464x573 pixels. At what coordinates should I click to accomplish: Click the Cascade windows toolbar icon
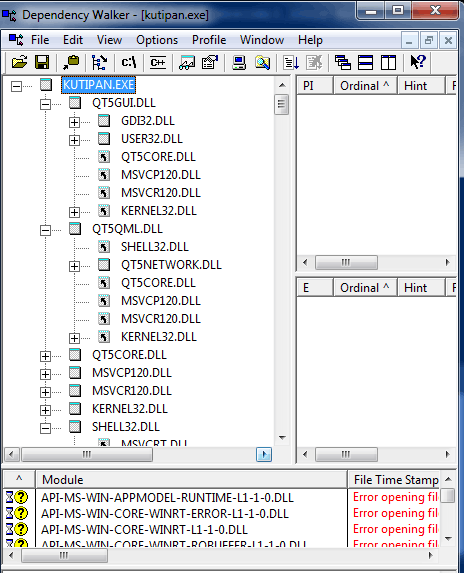click(x=343, y=62)
